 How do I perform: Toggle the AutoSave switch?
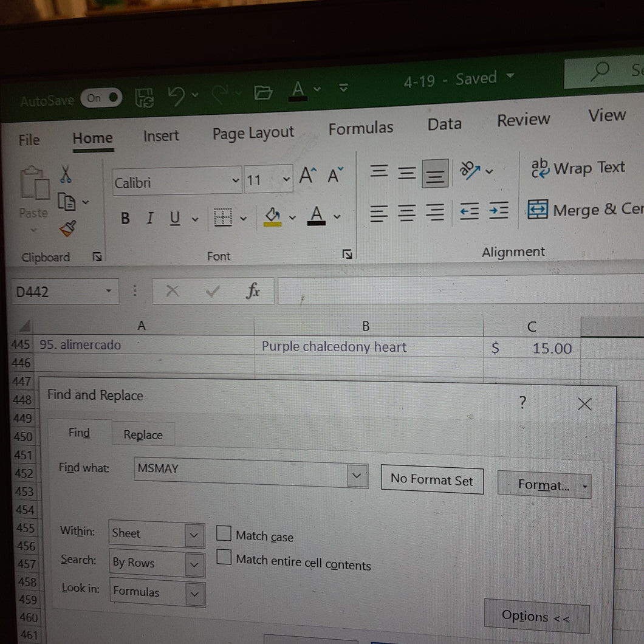point(101,98)
